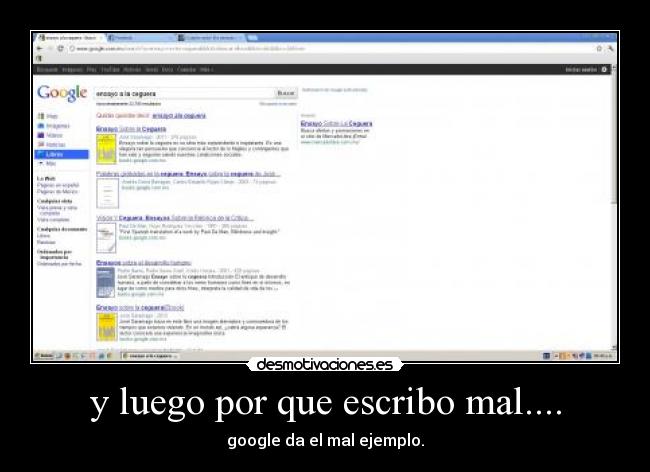Switch to the Facebook browser tab
Image resolution: width=650 pixels, height=472 pixels.
[141, 38]
